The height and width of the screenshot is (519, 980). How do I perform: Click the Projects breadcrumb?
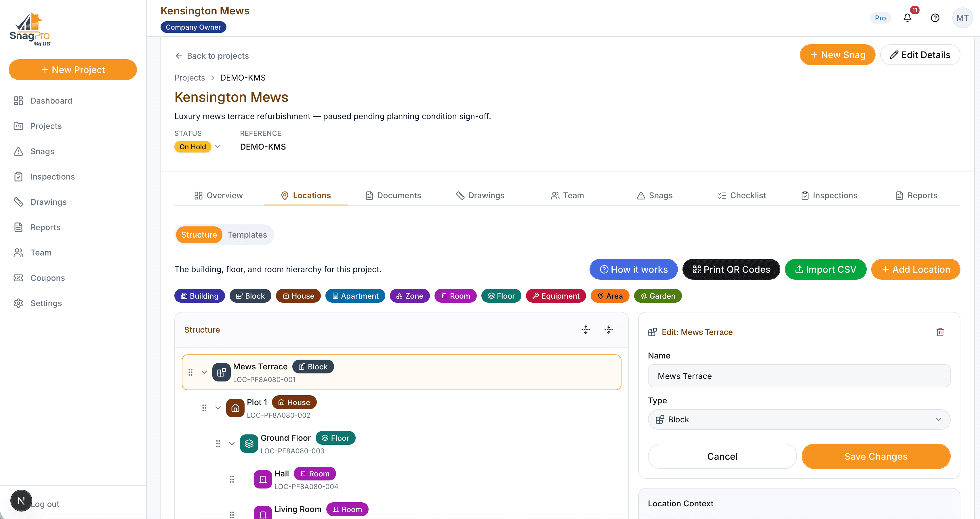tap(189, 78)
